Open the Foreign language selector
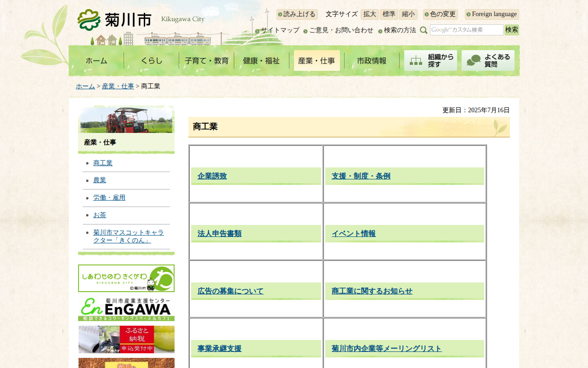This screenshot has height=368, width=588. click(492, 14)
